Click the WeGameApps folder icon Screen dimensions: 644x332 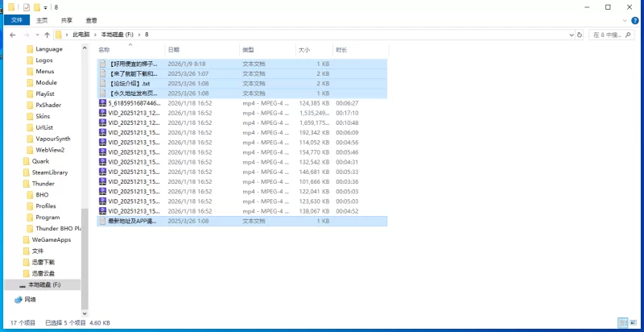26,239
